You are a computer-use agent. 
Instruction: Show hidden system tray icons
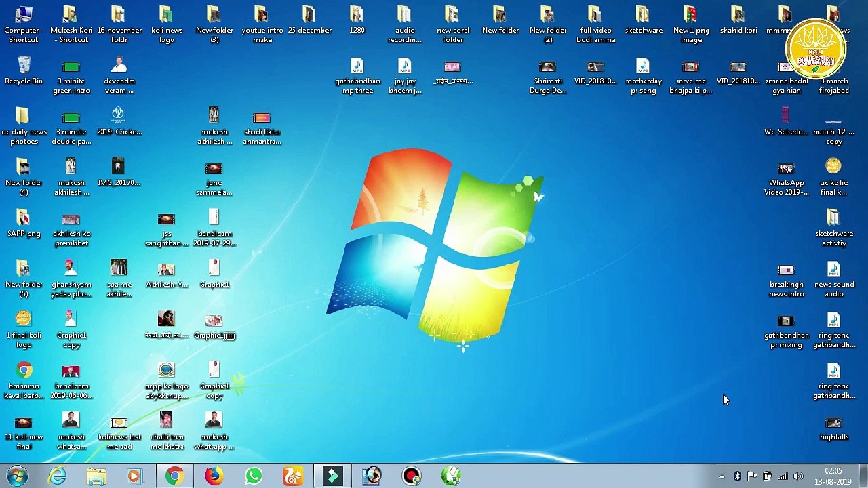[x=722, y=476]
